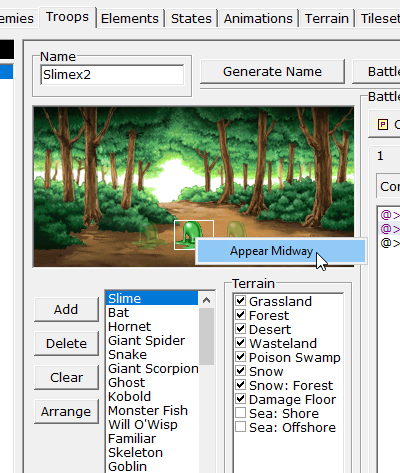Open the Terrain tab
400x473 pixels.
pos(327,19)
